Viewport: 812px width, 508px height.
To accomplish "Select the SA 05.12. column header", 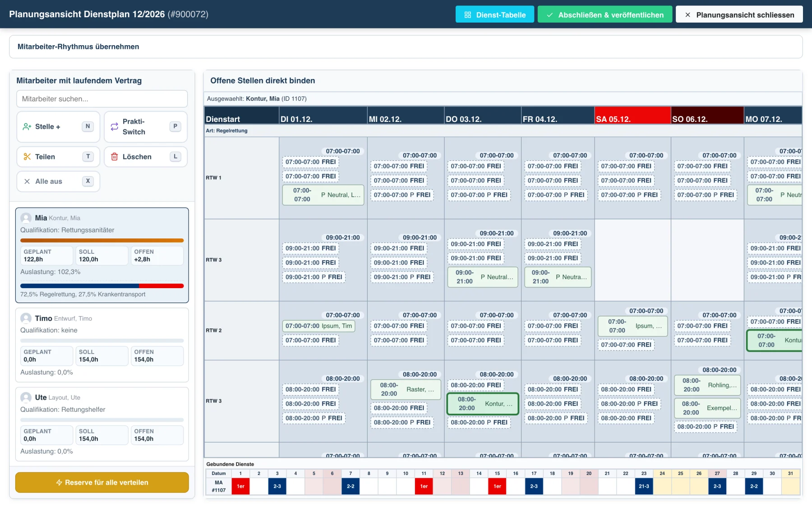I will pos(632,116).
